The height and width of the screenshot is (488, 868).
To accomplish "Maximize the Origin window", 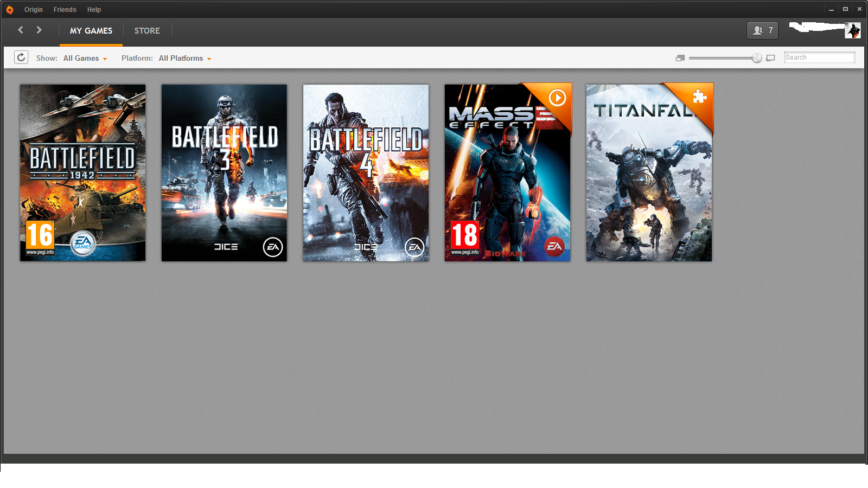I will click(845, 9).
